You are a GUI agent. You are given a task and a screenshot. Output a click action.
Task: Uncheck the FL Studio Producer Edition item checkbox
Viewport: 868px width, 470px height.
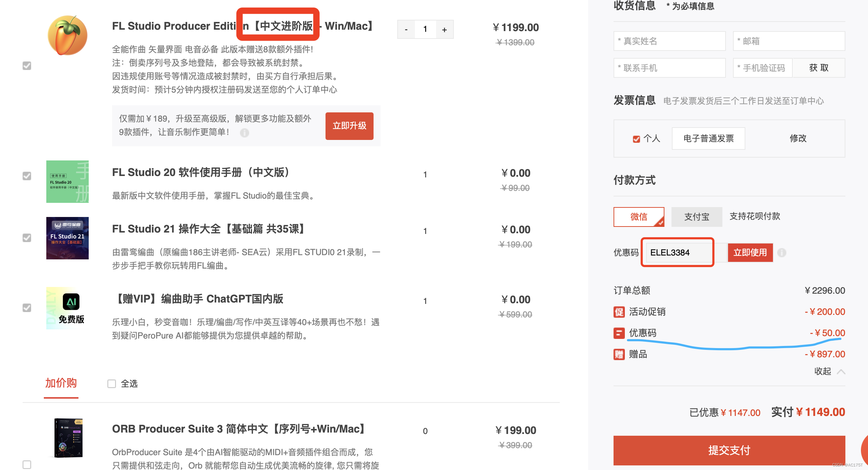[x=27, y=66]
